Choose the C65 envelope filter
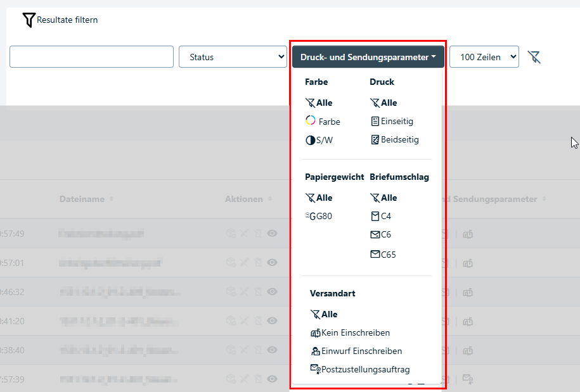Image resolution: width=580 pixels, height=392 pixels. [383, 255]
